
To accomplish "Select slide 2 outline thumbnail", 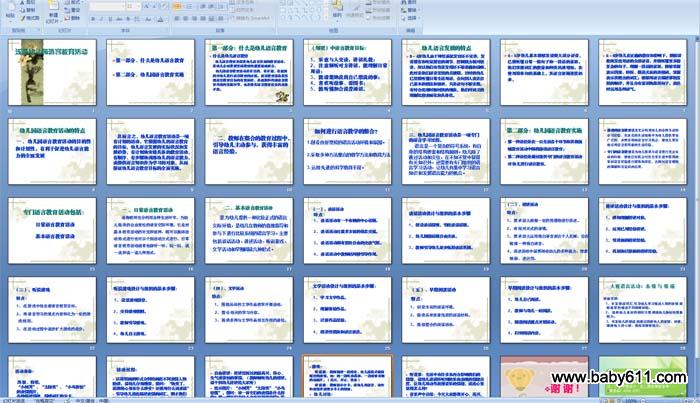I will click(150, 72).
